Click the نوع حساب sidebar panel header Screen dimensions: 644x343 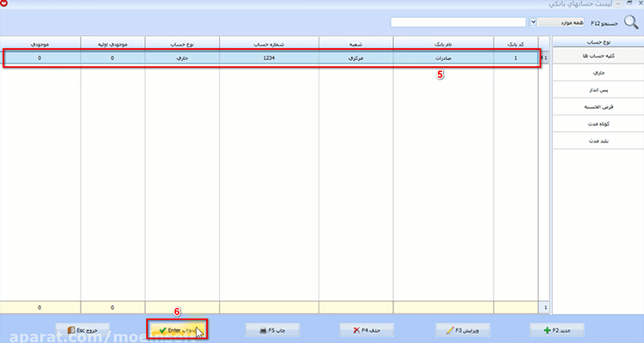click(598, 42)
